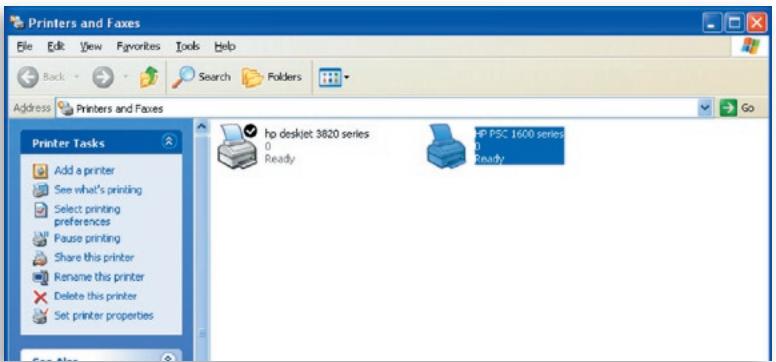This screenshot has height=362, width=776.
Task: Click the HP PSC 1600 series label
Action: (x=519, y=134)
